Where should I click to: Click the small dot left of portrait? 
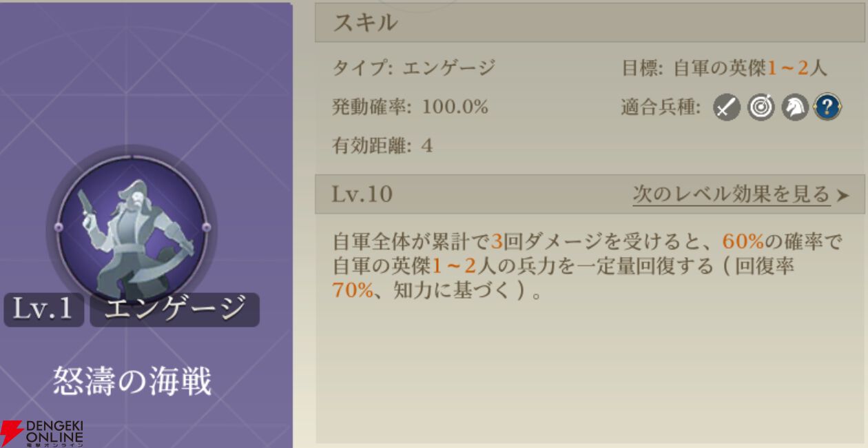point(59,227)
